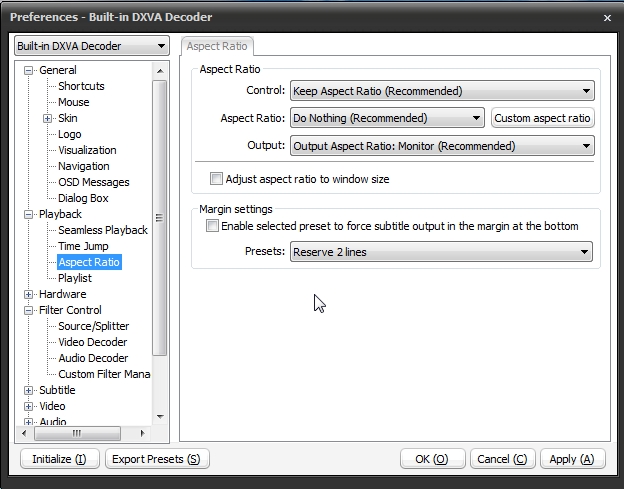624x489 pixels.
Task: Enable Adjust aspect ratio to window size
Action: 216,179
